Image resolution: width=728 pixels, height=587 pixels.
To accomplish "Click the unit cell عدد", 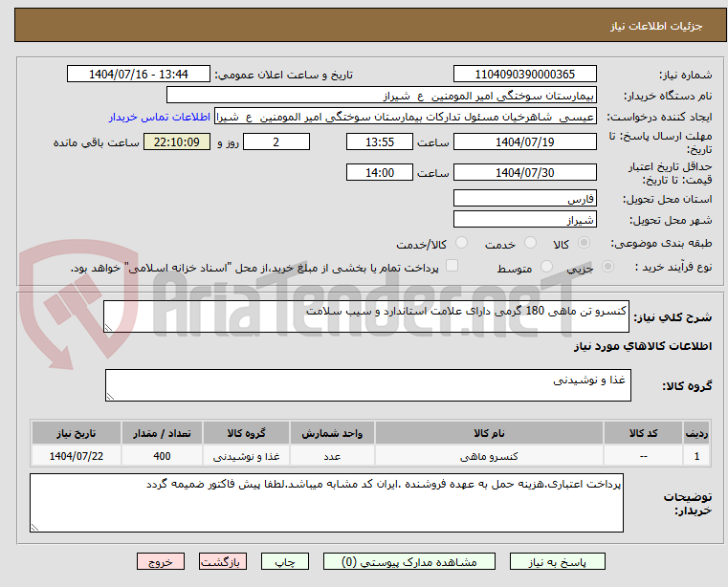I will tap(332, 456).
